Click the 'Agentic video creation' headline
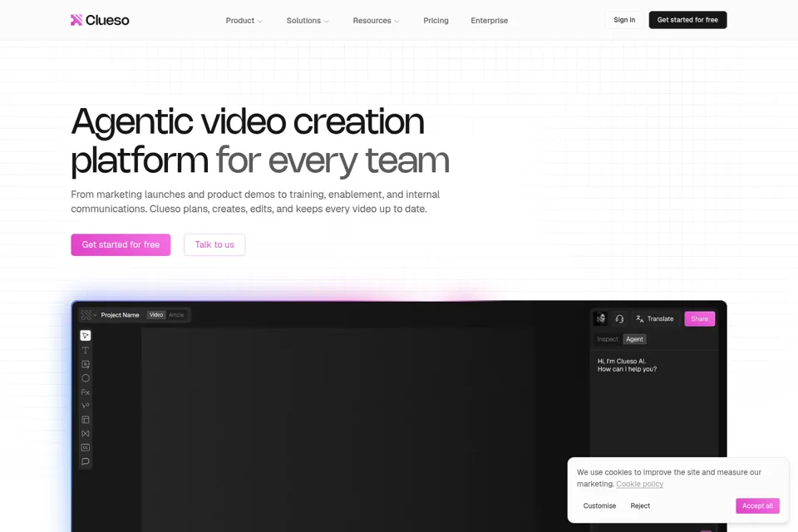798x532 pixels. 248,121
